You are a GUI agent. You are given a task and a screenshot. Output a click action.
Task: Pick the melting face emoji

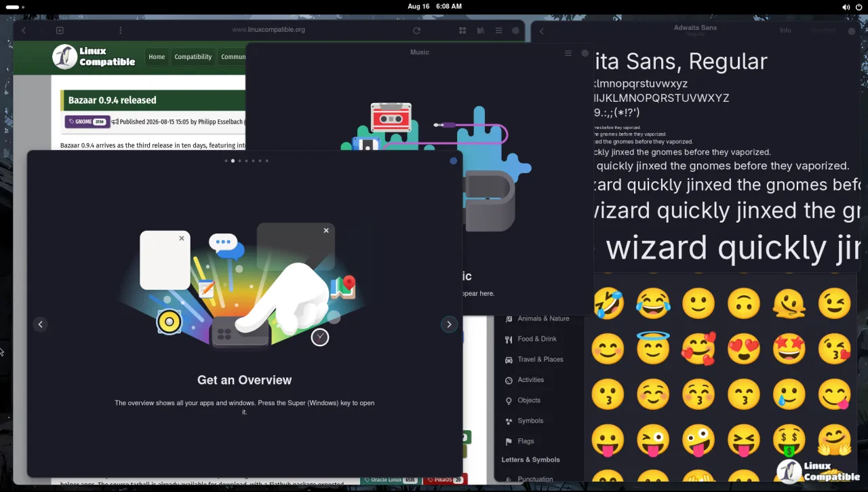[789, 303]
